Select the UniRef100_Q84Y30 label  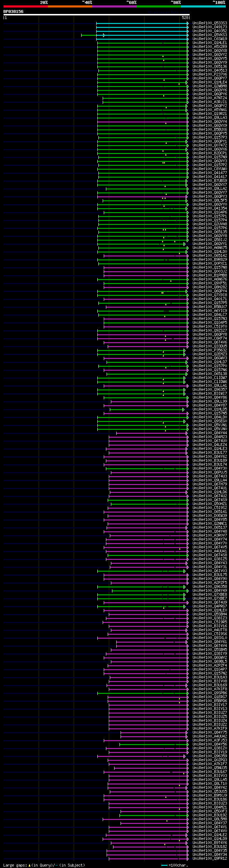(210, 468)
